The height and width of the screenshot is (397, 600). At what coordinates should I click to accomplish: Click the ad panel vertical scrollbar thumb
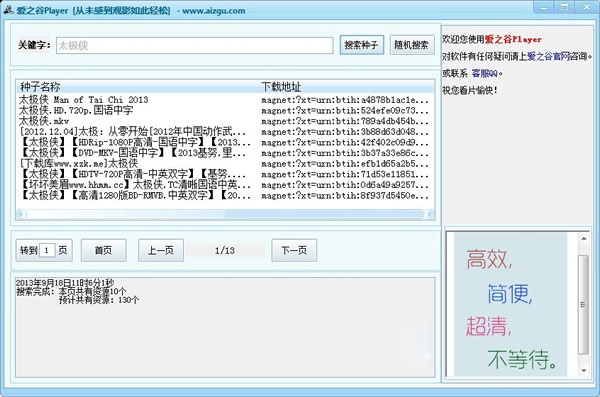tap(584, 305)
